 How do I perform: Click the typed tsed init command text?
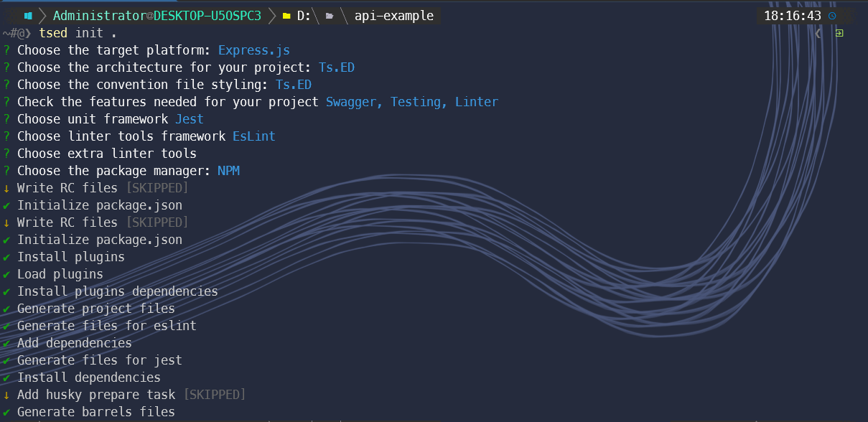pos(78,33)
